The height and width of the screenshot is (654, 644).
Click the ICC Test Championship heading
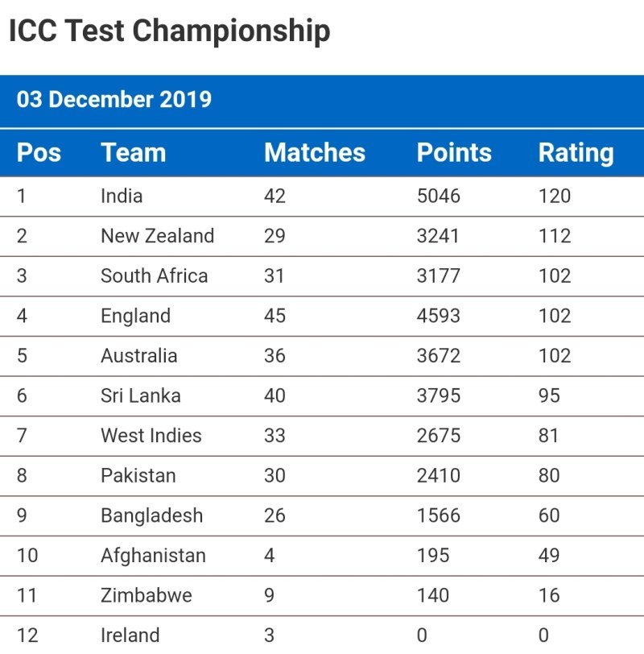coord(169,31)
